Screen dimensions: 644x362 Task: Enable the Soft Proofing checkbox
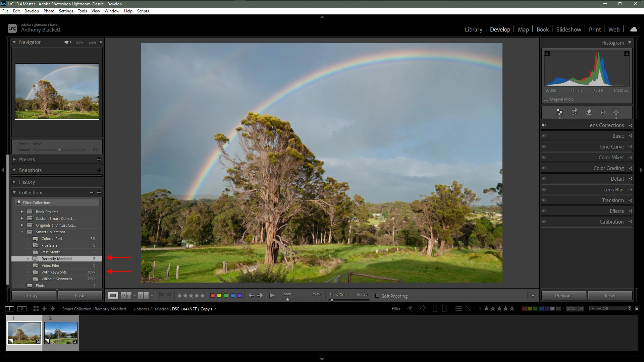point(377,296)
